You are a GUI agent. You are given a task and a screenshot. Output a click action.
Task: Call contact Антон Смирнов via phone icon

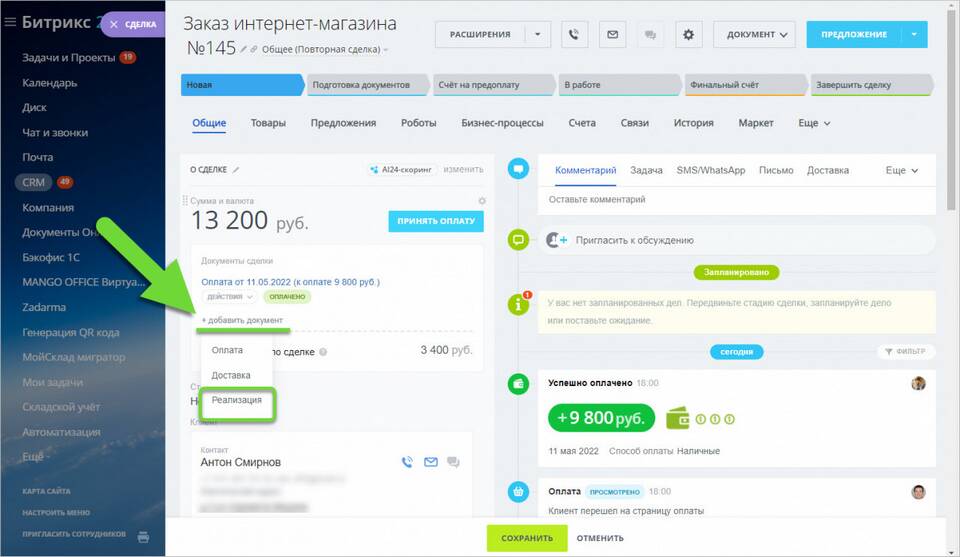point(407,462)
